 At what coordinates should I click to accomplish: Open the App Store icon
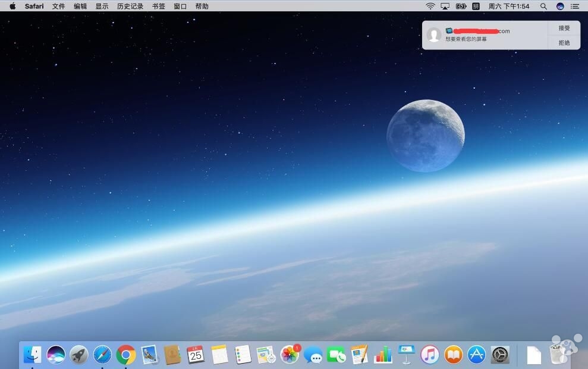(477, 355)
